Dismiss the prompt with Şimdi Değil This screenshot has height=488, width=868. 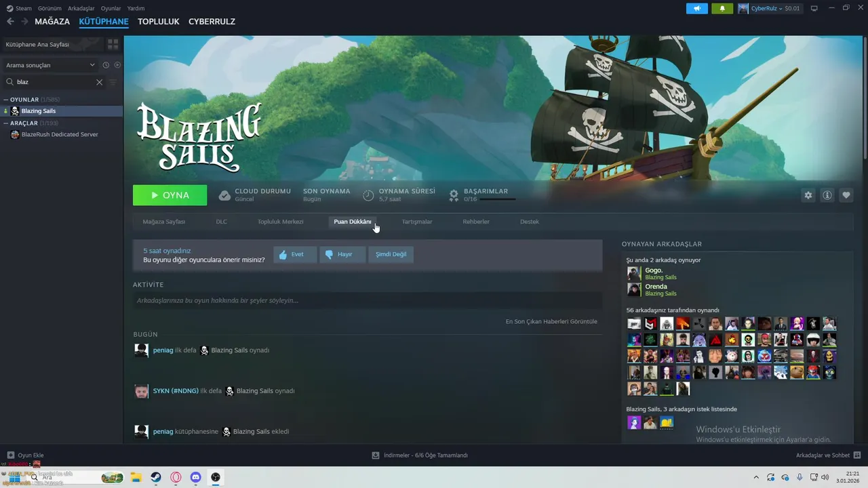click(x=391, y=254)
